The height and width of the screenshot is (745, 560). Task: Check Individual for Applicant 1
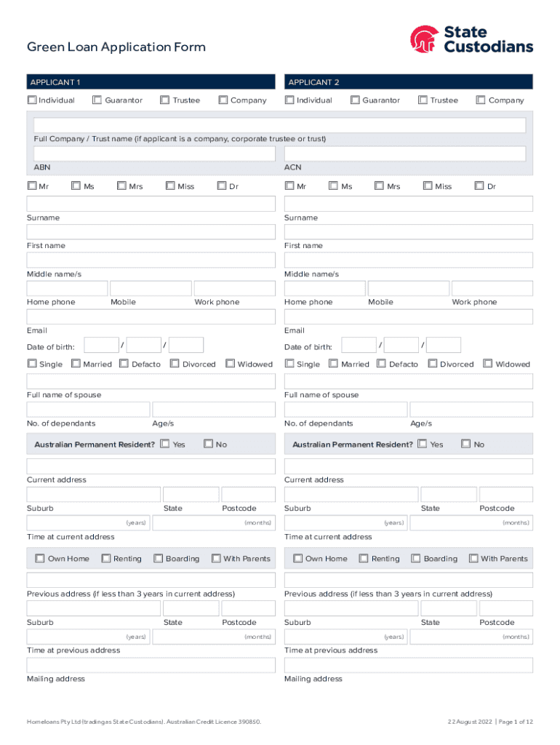click(32, 100)
